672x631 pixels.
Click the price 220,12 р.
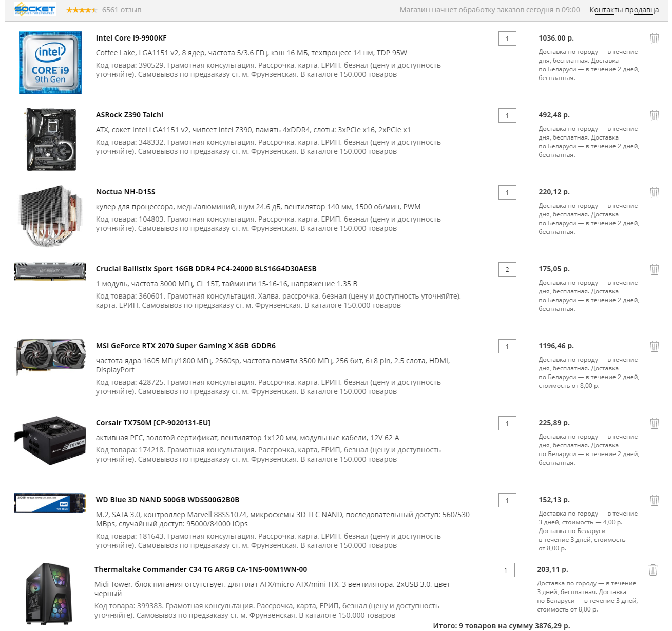pos(554,192)
